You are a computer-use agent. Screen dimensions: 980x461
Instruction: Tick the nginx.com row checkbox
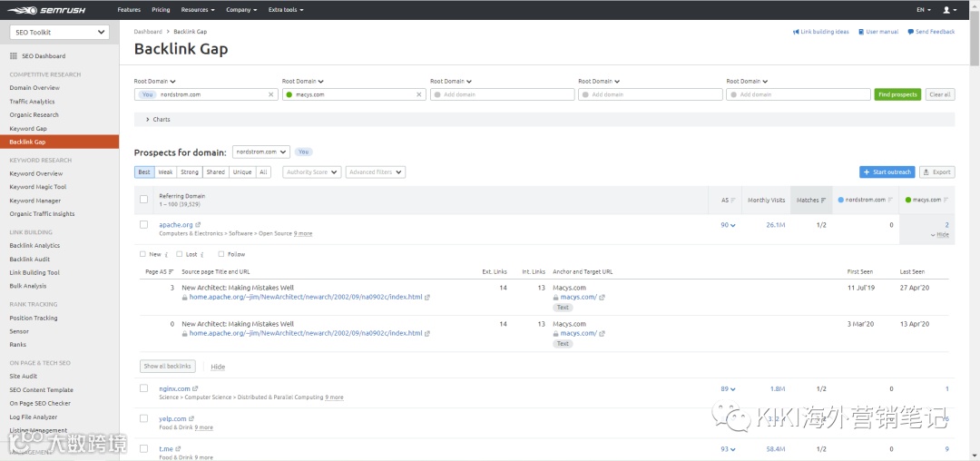click(x=143, y=387)
